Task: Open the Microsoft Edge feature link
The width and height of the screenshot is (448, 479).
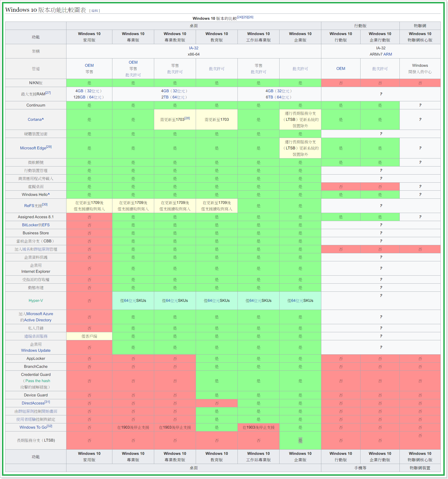Action: (x=33, y=148)
